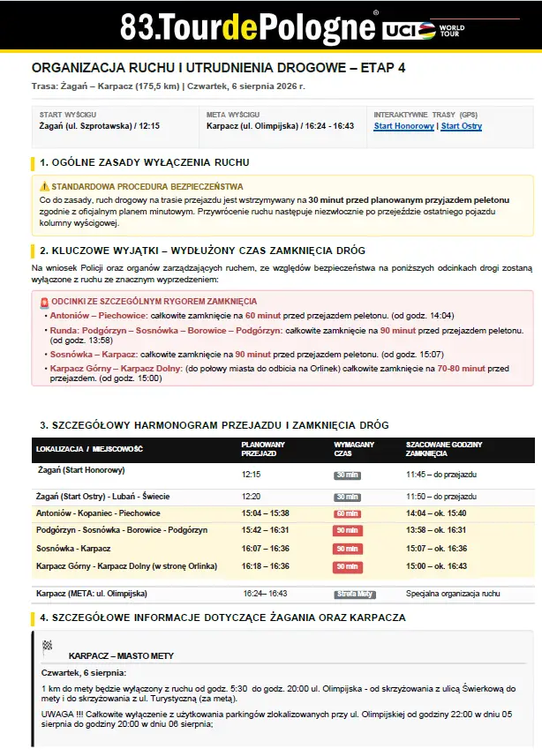Click 'ODCINKI ZE SZCZEGÓLNYM RYGOREM ZAMKNIĘCIA' title
Image resolution: width=542 pixels, height=756 pixels.
154,302
